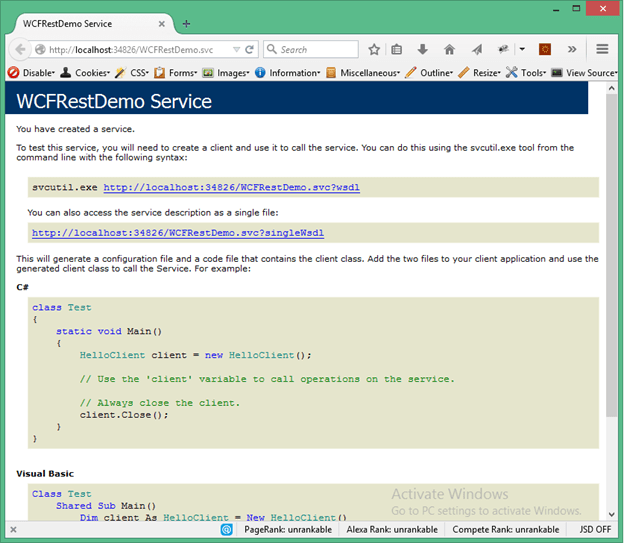Bookmark this page with the star icon
This screenshot has width=624, height=543.
374,49
